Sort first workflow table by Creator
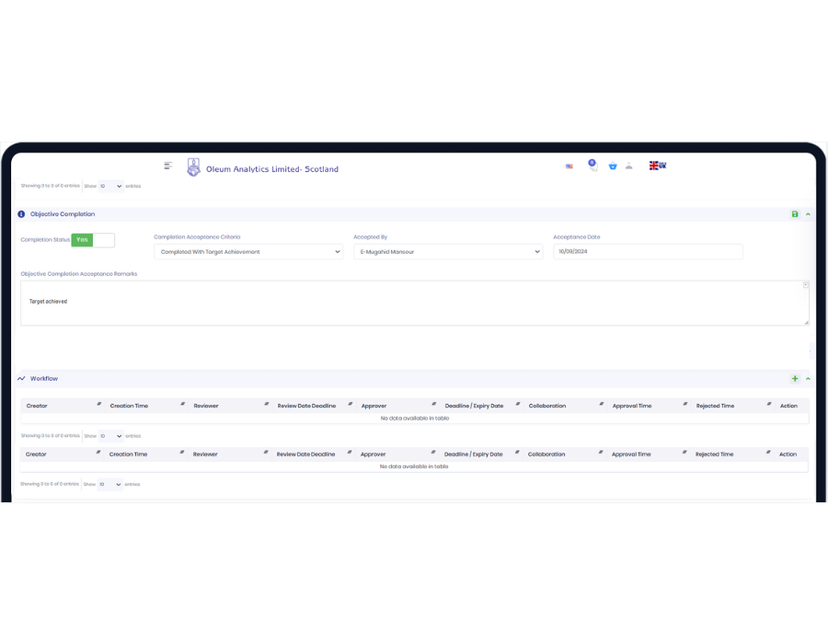Viewport: 828px width, 644px height. (x=37, y=406)
